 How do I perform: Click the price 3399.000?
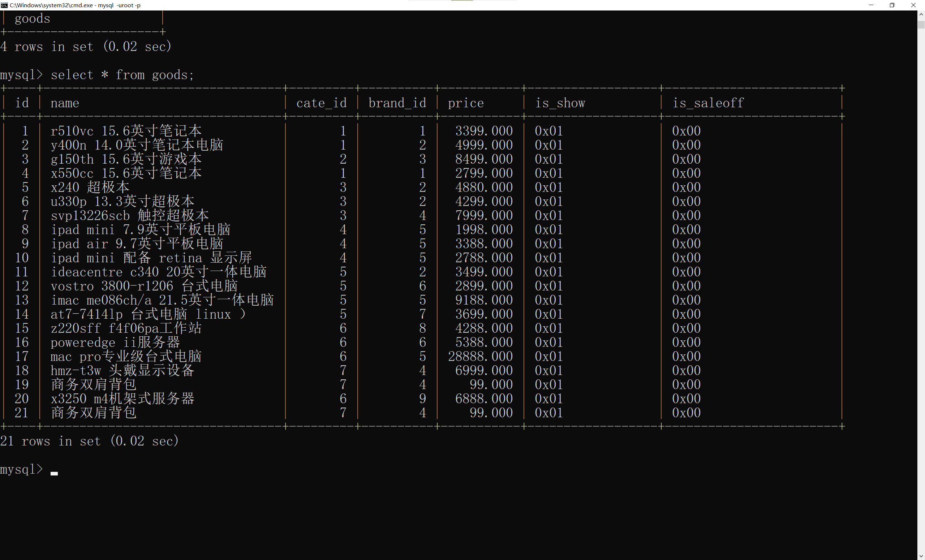(x=484, y=131)
